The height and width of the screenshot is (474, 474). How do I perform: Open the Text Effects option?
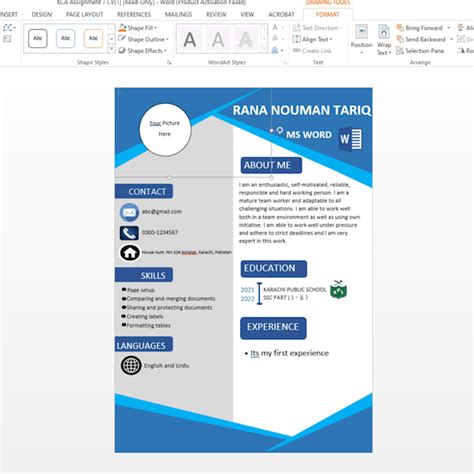click(x=277, y=51)
